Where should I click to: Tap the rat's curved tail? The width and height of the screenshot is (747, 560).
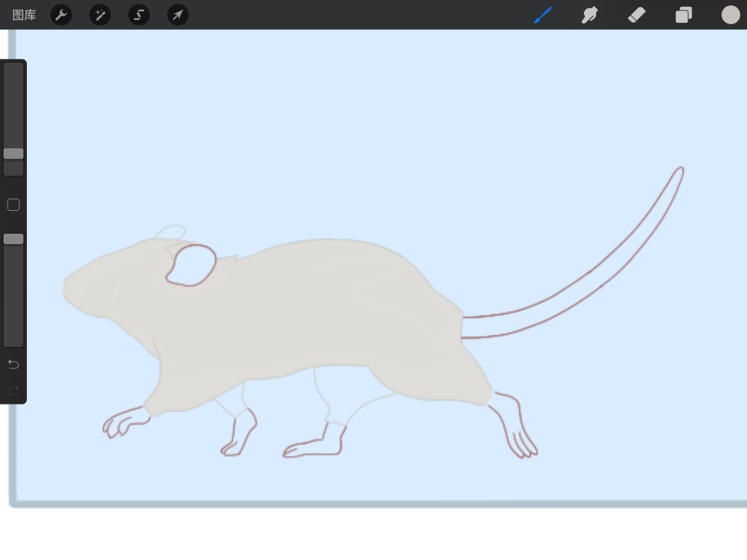tap(591, 281)
